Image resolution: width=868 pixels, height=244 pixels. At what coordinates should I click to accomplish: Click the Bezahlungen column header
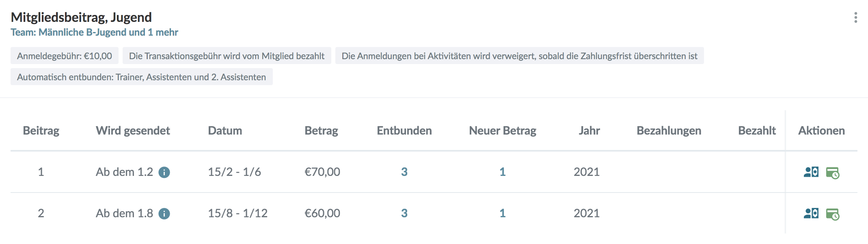point(669,131)
